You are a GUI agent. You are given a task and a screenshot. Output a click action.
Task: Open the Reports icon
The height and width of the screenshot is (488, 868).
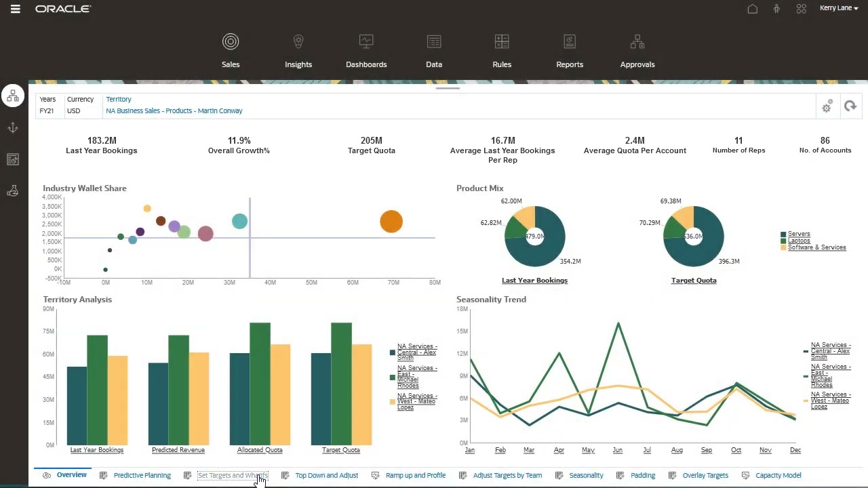[x=570, y=42]
